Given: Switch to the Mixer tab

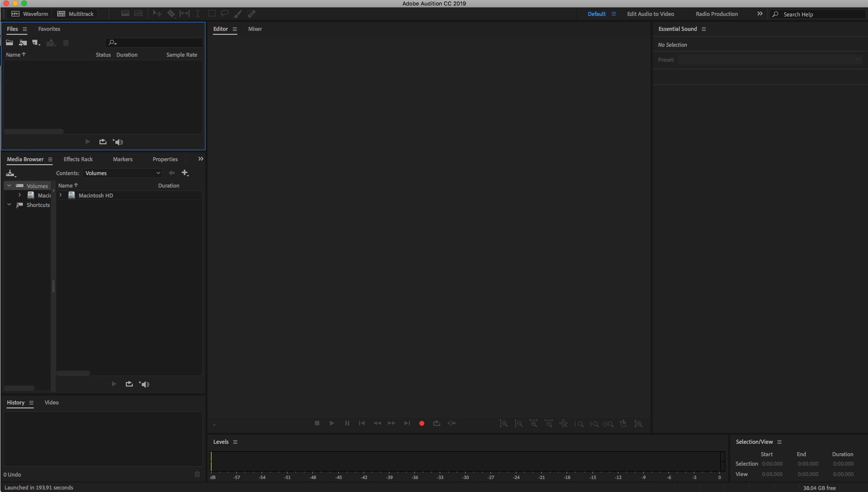Looking at the screenshot, I should 255,29.
